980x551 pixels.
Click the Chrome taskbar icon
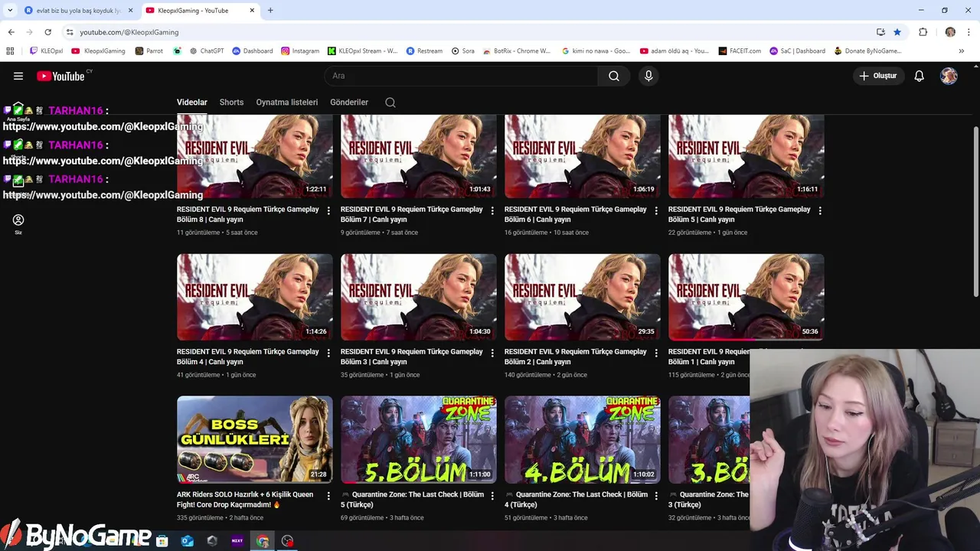(x=263, y=541)
